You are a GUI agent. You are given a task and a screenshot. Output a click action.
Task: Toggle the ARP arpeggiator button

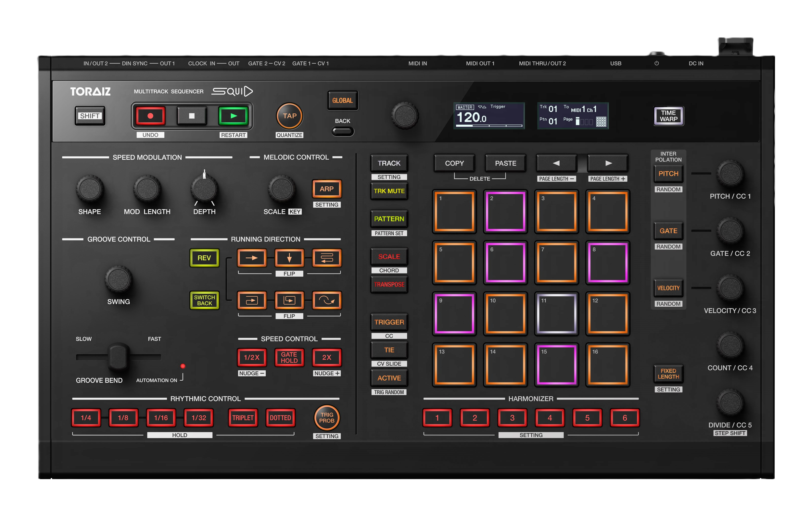click(326, 189)
